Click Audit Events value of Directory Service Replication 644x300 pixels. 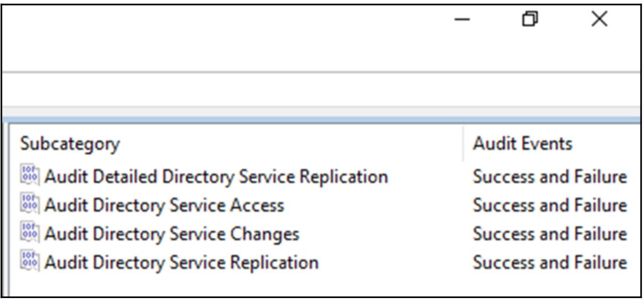click(x=550, y=262)
